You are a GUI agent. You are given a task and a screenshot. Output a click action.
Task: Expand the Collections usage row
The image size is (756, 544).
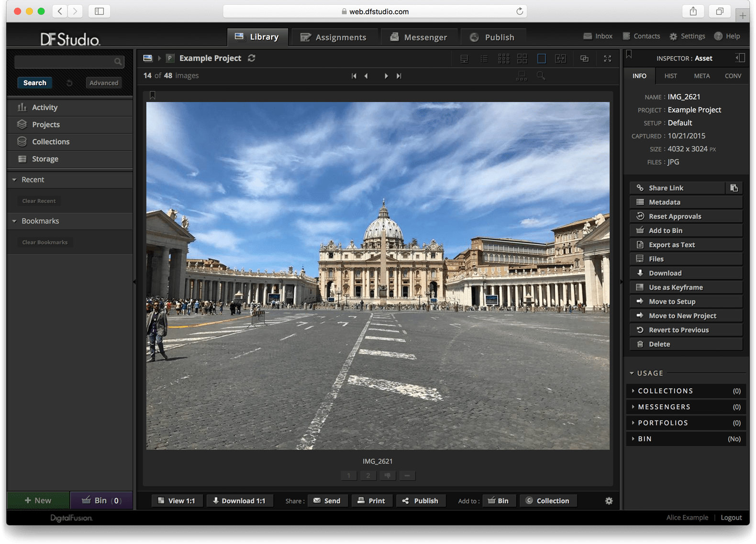(x=686, y=391)
